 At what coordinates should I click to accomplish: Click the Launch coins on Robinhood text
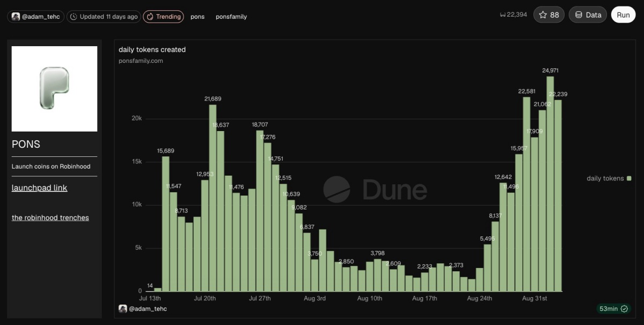coord(51,167)
